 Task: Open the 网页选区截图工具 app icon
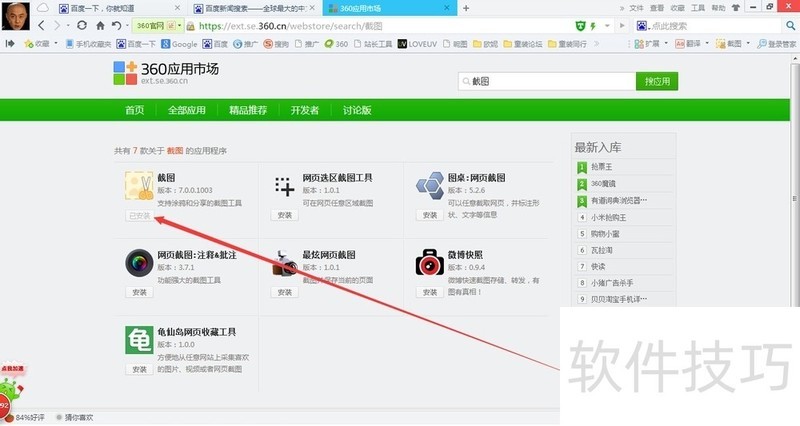285,187
